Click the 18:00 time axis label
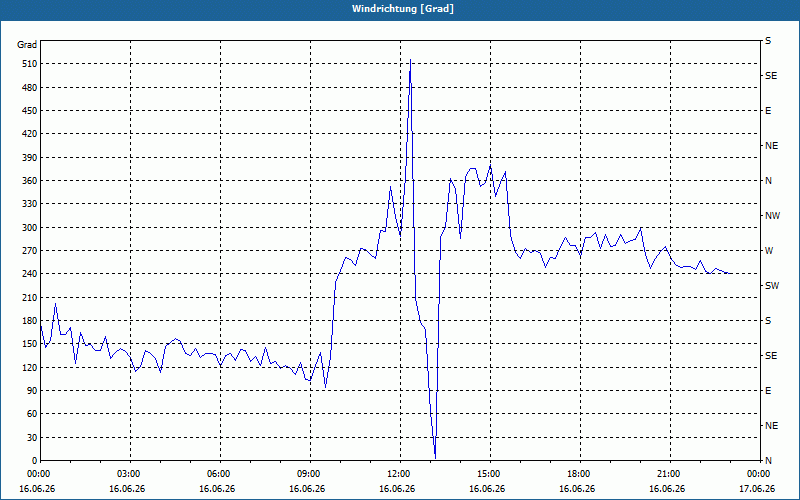 pyautogui.click(x=580, y=473)
